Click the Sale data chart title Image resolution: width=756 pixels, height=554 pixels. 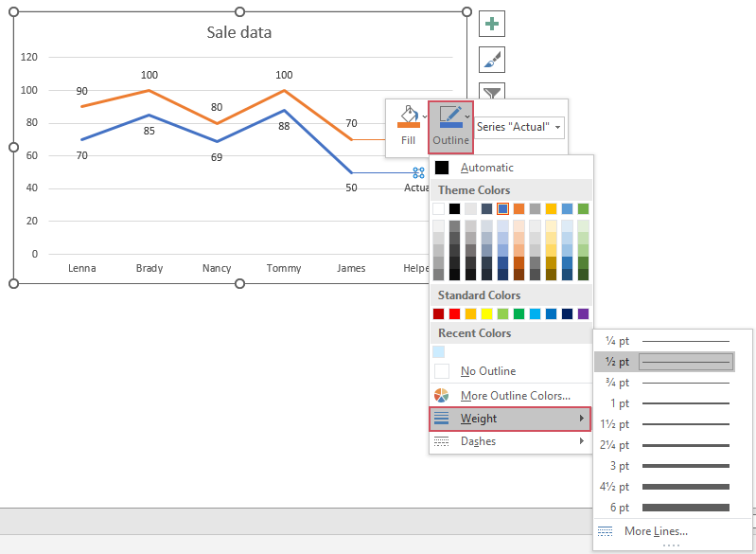(x=239, y=33)
